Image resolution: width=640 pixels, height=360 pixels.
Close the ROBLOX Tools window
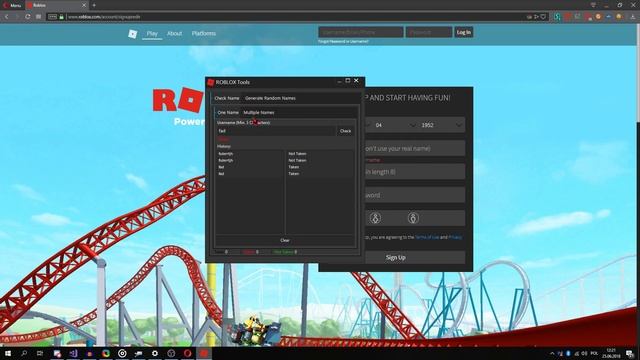[x=356, y=81]
